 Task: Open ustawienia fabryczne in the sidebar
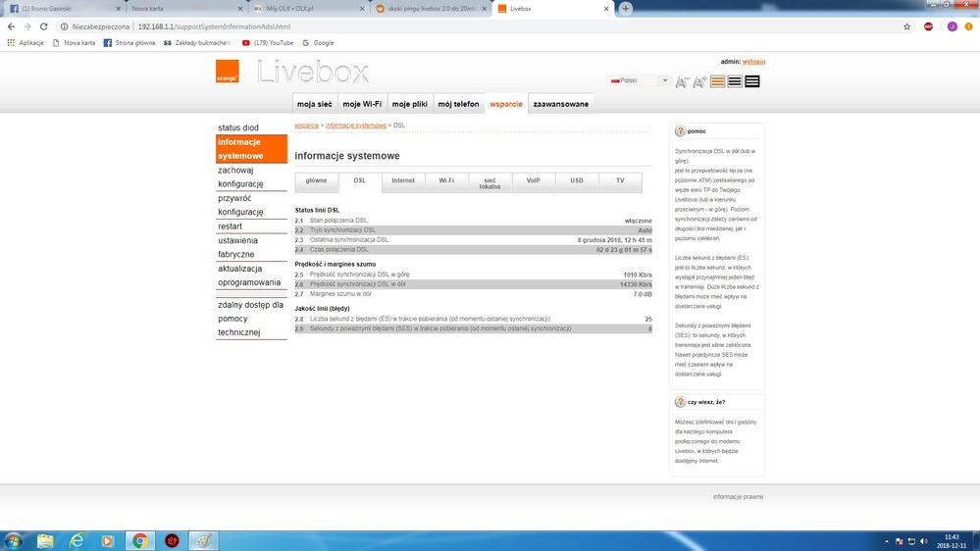pyautogui.click(x=251, y=247)
